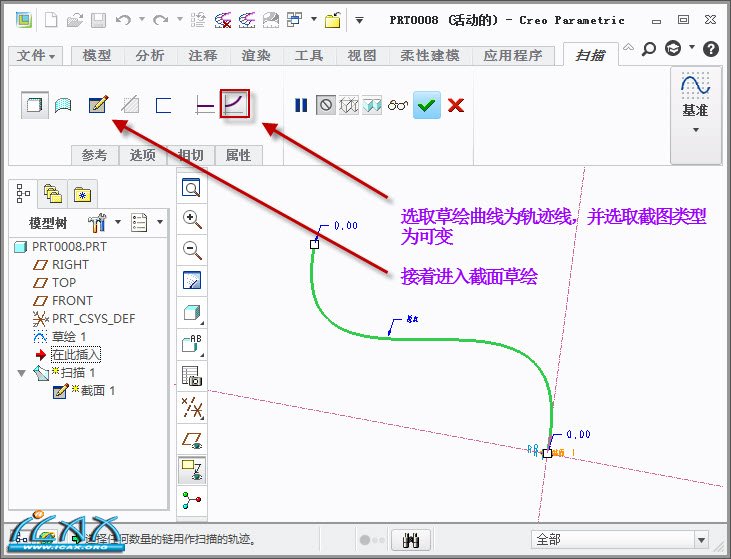Viewport: 731px width, 559px height.
Task: Click the help question mark icon
Action: click(x=710, y=48)
